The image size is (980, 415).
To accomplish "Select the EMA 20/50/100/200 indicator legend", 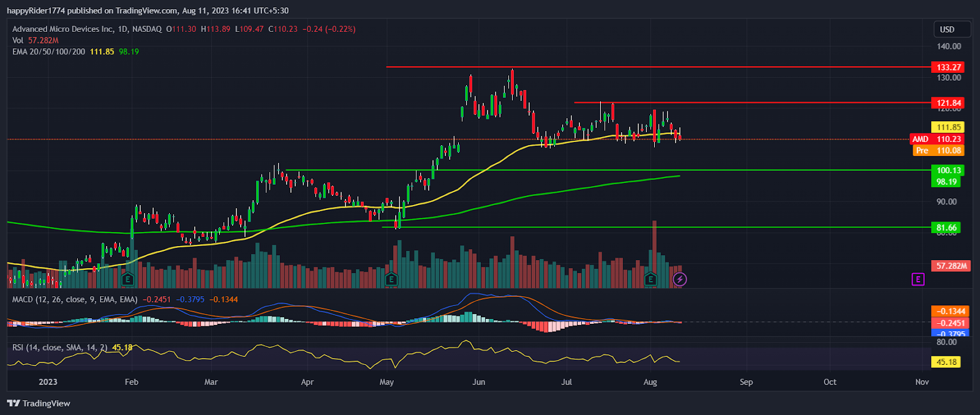I will (49, 52).
